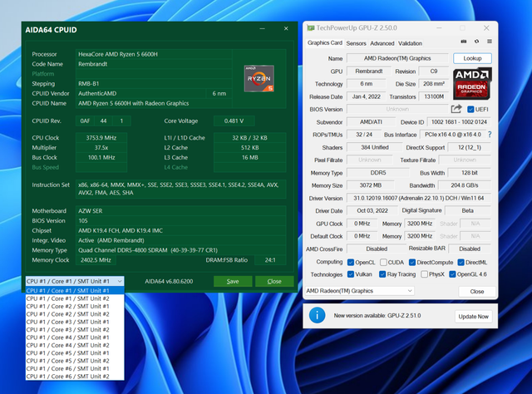Image resolution: width=532 pixels, height=394 pixels.
Task: Click the GPU-Z Name field
Action: [x=397, y=58]
